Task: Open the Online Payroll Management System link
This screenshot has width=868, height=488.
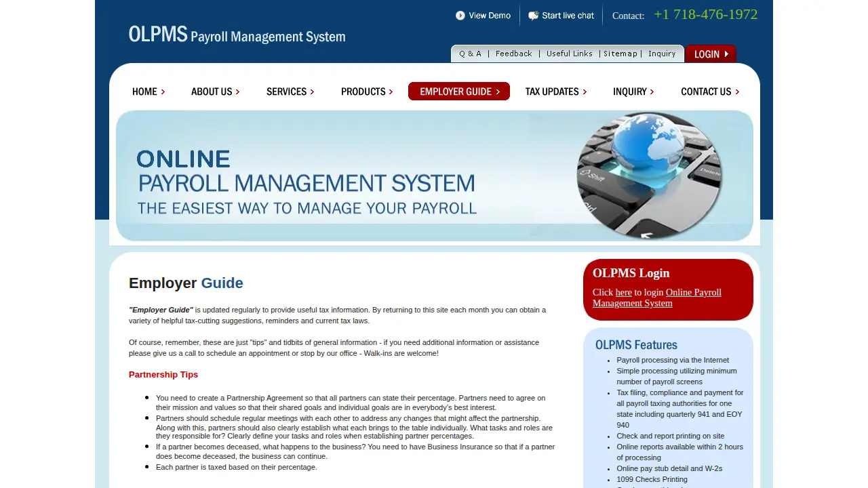Action: pos(656,298)
